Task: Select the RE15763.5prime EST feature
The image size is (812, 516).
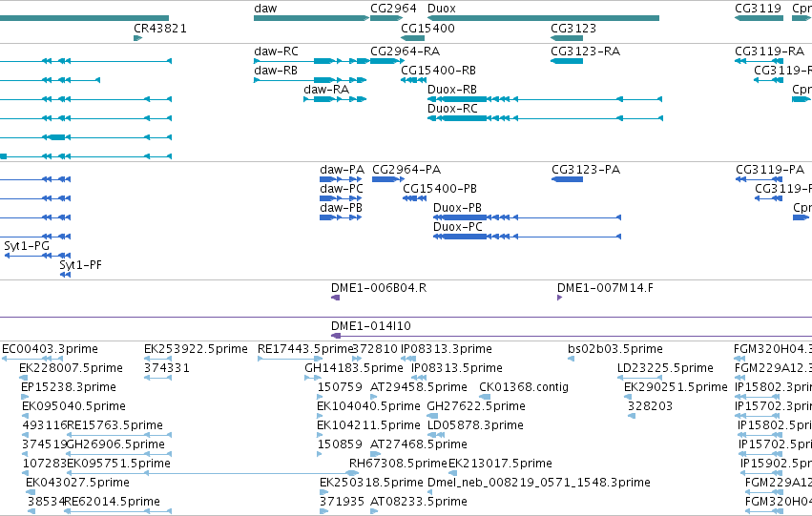Action: [x=118, y=435]
